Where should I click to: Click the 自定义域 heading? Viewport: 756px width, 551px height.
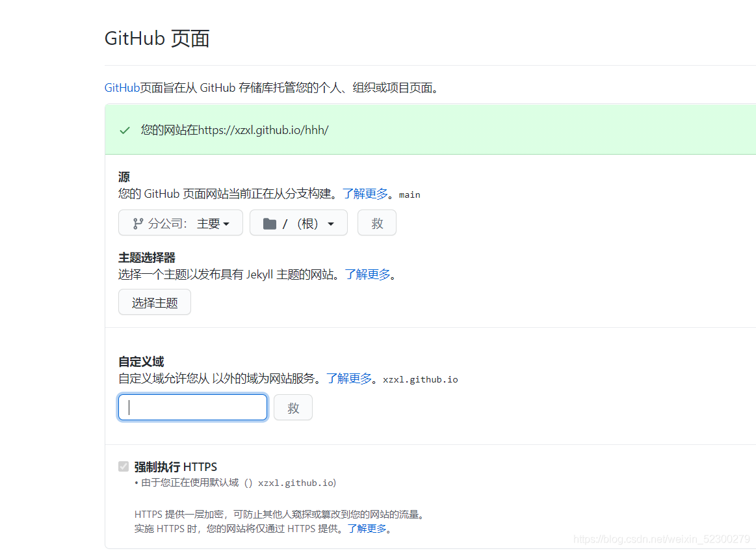coord(141,362)
